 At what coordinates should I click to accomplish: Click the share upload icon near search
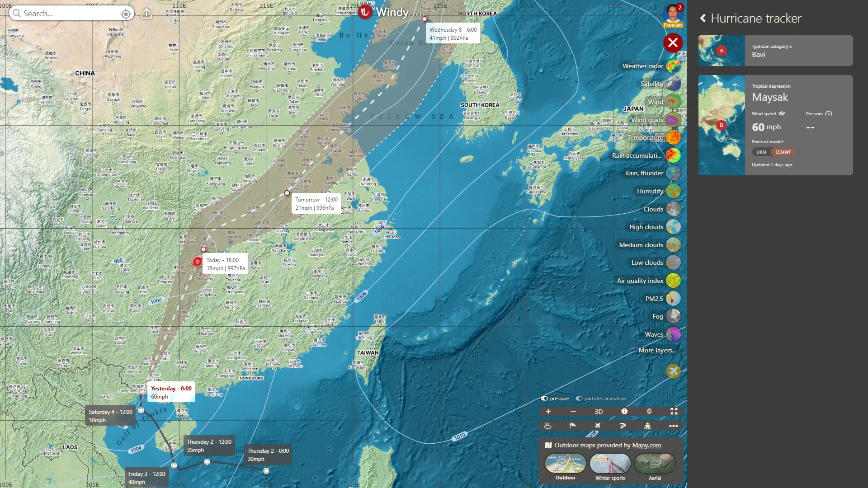tap(146, 14)
